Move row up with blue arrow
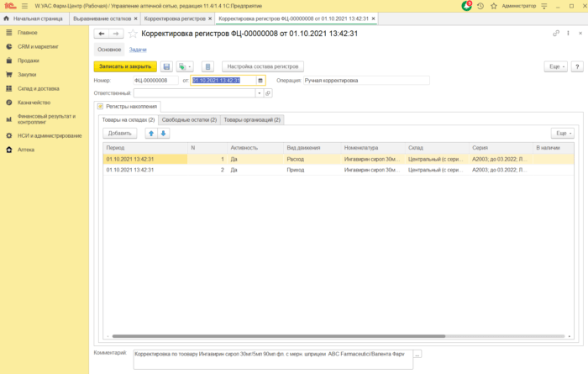This screenshot has width=588, height=374. point(151,133)
